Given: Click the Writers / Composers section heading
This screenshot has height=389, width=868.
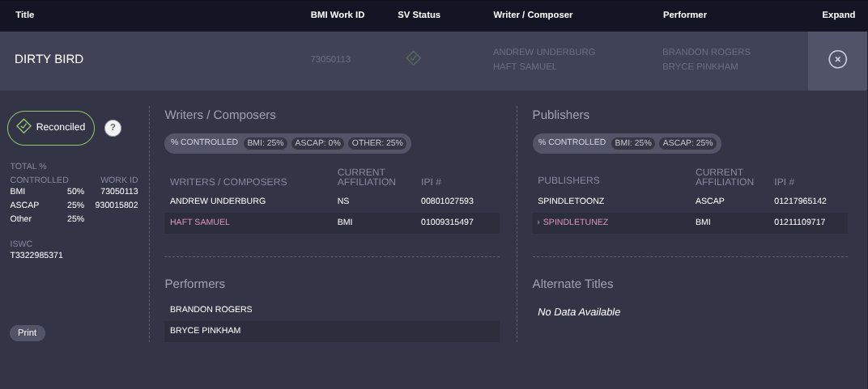Looking at the screenshot, I should pyautogui.click(x=220, y=115).
